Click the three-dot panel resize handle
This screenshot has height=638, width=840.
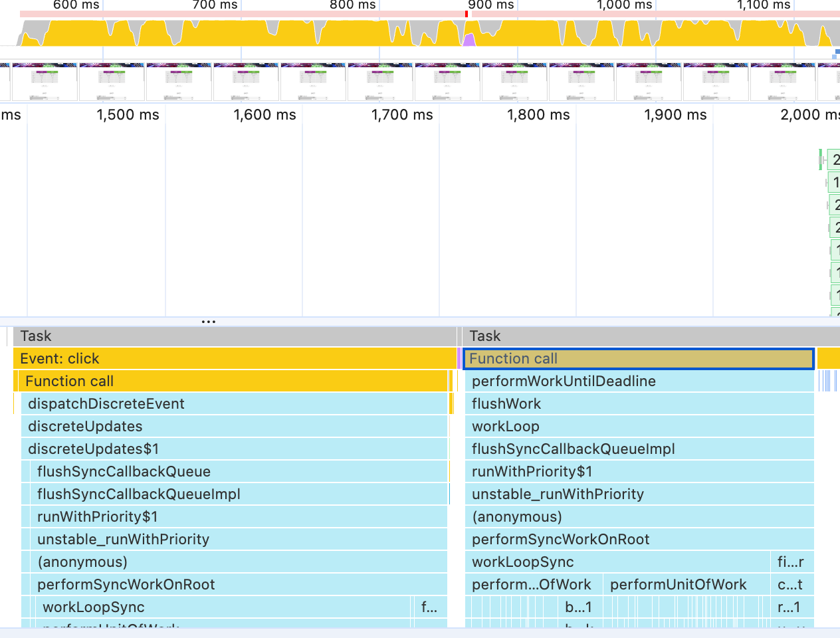pyautogui.click(x=209, y=322)
